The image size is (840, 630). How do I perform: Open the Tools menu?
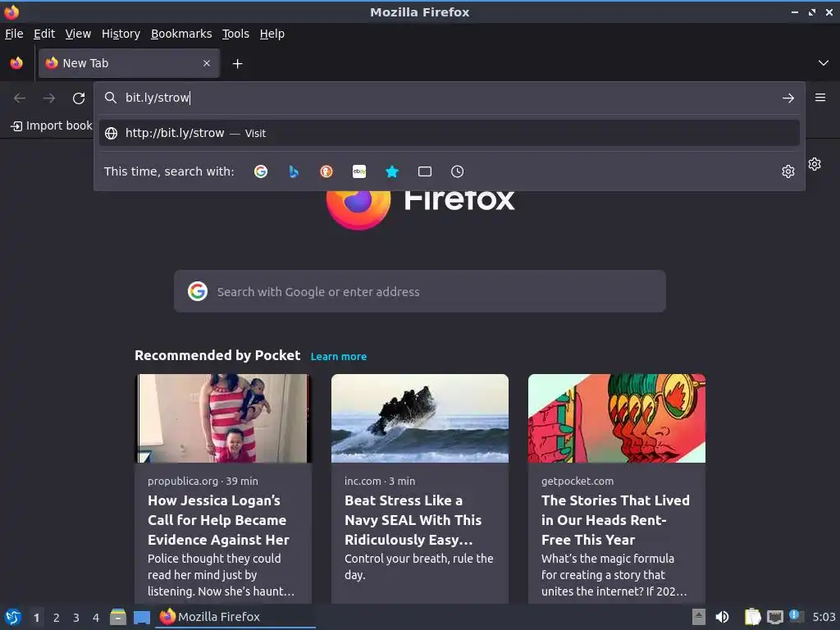[x=235, y=34]
